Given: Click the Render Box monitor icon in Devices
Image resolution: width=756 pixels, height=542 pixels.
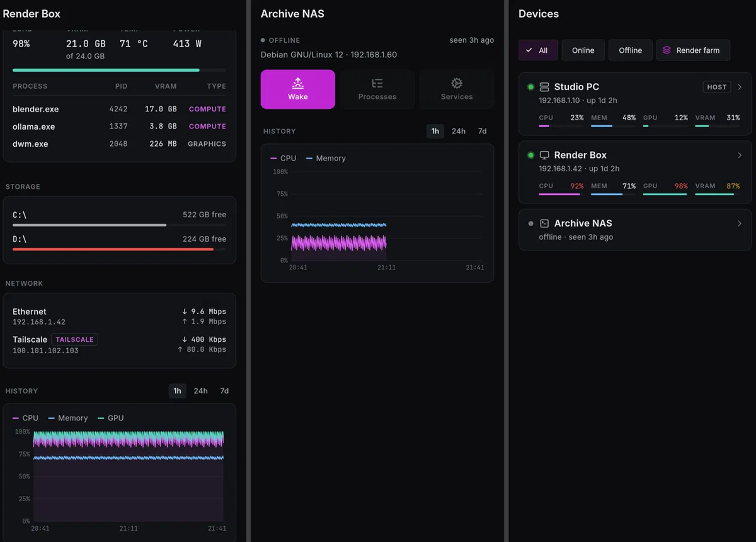Looking at the screenshot, I should click(544, 155).
